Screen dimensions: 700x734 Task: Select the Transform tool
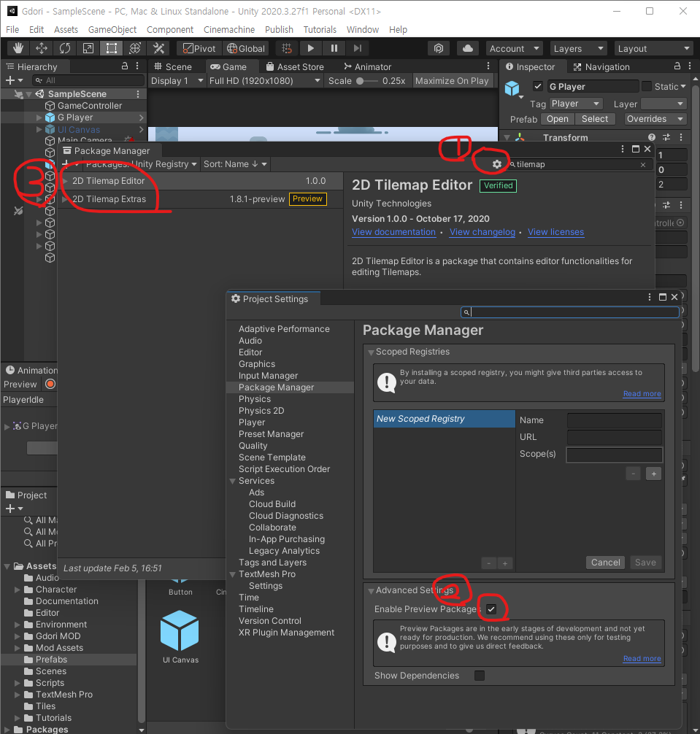(135, 48)
